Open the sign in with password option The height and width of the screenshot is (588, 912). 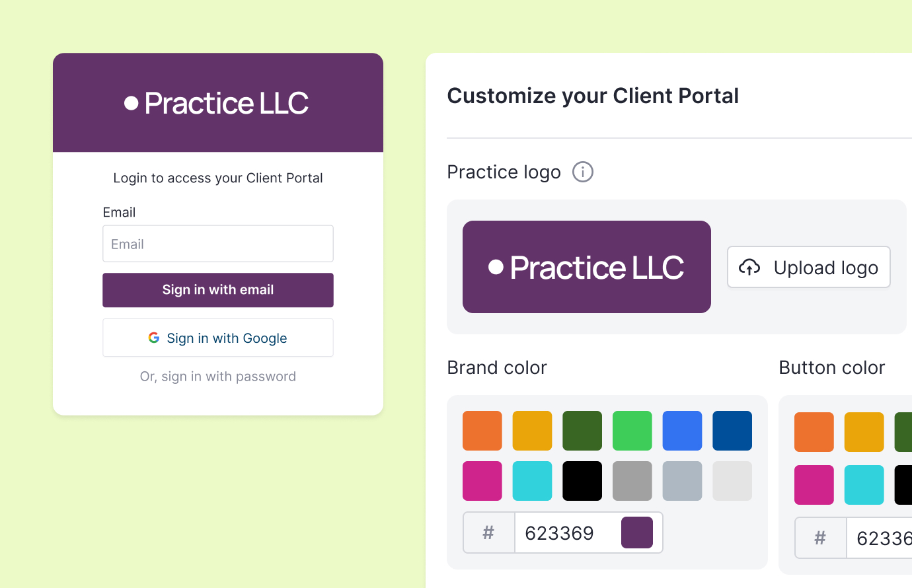[x=218, y=376]
